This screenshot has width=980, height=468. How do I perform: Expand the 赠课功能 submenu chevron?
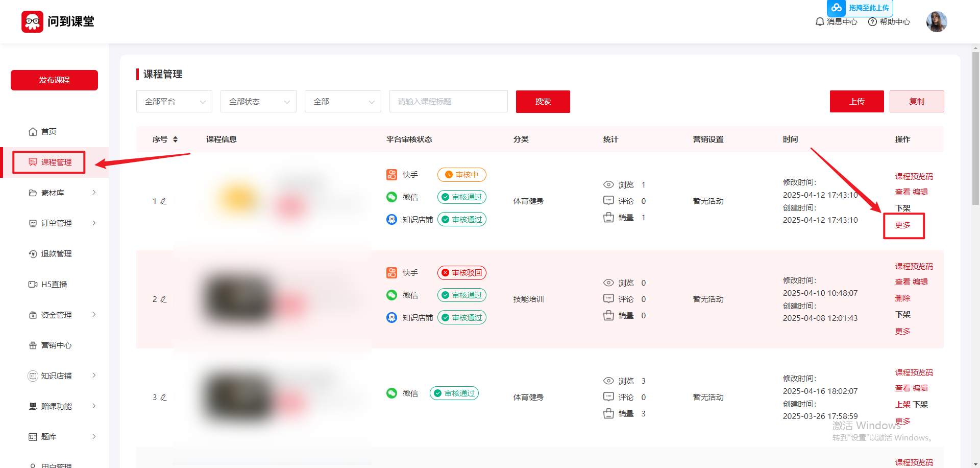coord(94,406)
